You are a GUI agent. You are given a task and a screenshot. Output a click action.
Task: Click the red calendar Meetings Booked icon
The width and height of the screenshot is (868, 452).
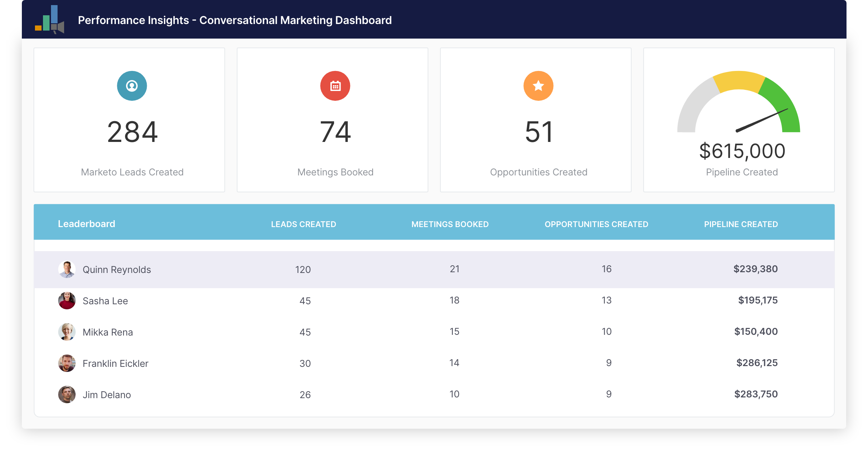(335, 86)
